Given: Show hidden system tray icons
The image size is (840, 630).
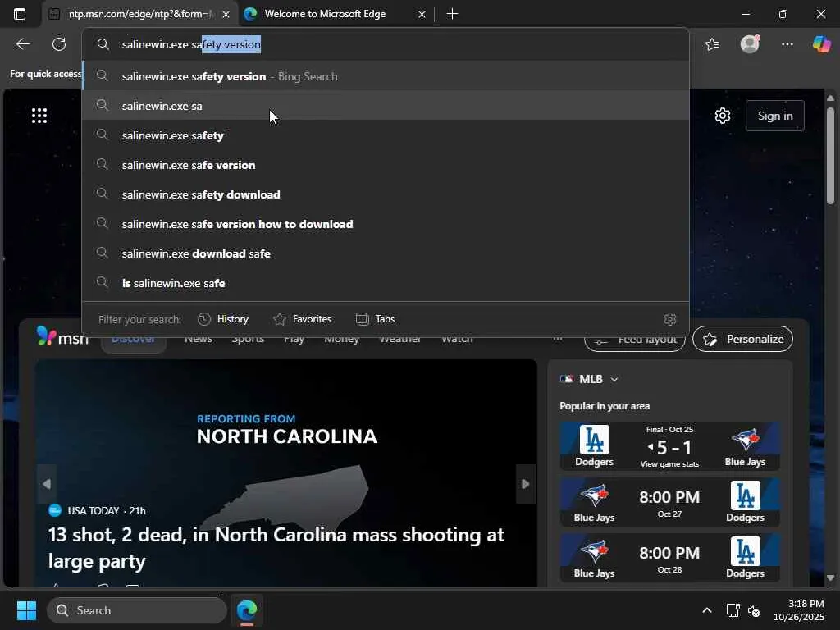Looking at the screenshot, I should click(x=707, y=610).
